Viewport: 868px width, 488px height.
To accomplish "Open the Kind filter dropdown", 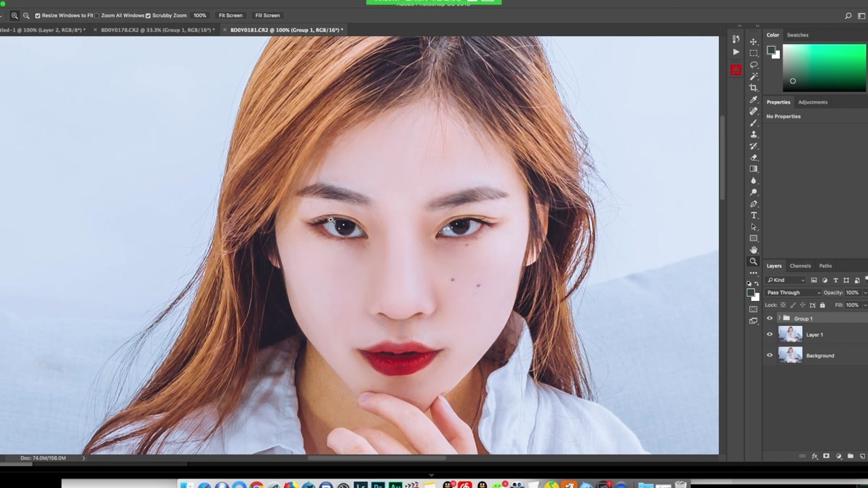I will [786, 280].
